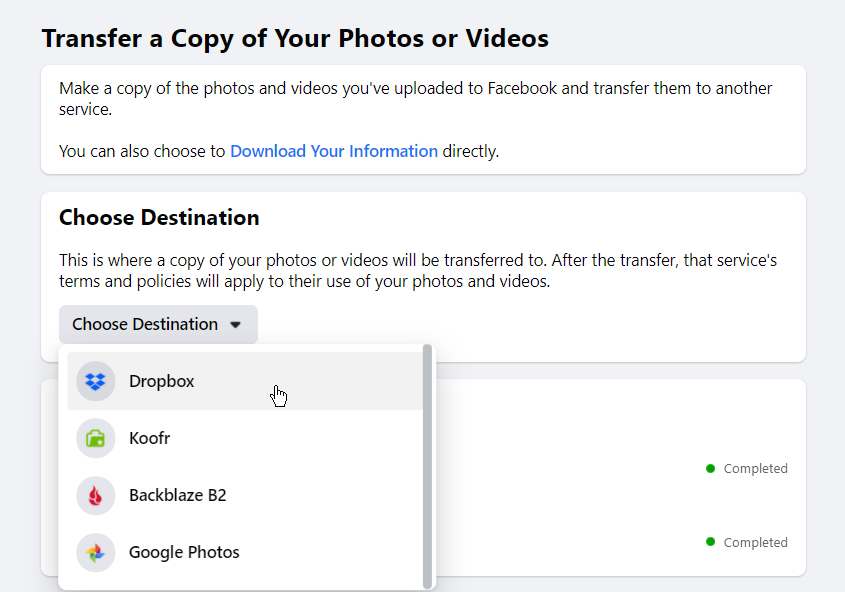Screen dimensions: 845x592
Task: Click the Choose Destination section heading
Action: (159, 218)
